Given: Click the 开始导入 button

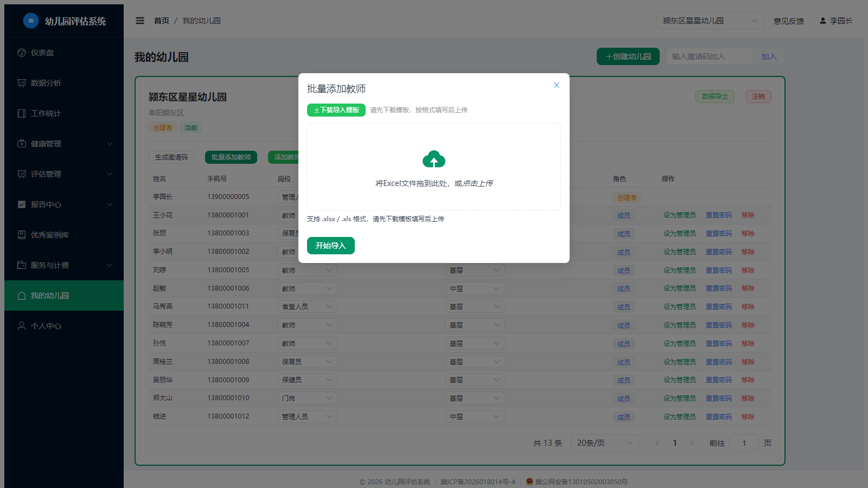Looking at the screenshot, I should click(331, 246).
